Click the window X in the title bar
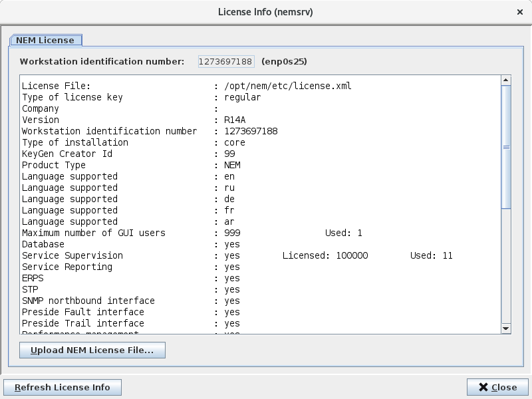The width and height of the screenshot is (532, 399). point(520,12)
